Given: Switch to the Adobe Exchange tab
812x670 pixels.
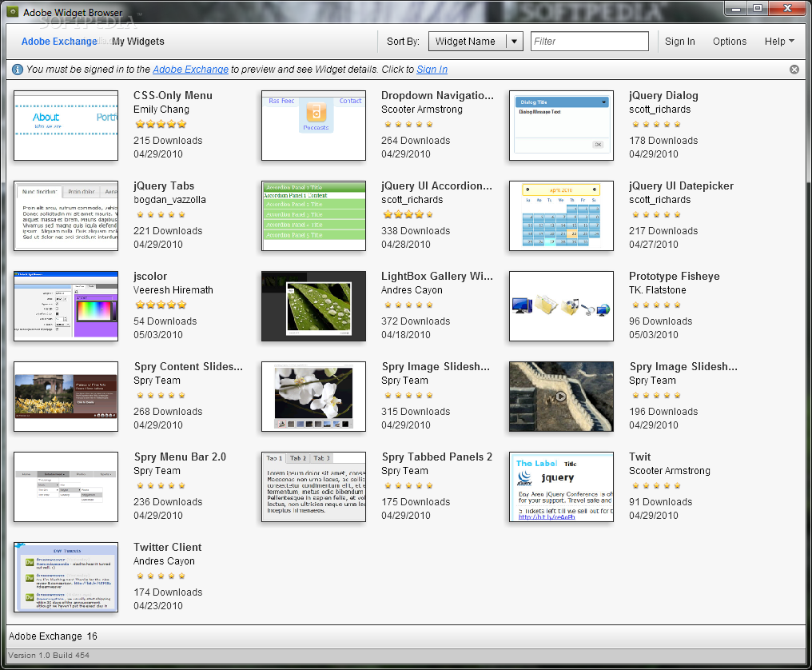Looking at the screenshot, I should pos(59,42).
